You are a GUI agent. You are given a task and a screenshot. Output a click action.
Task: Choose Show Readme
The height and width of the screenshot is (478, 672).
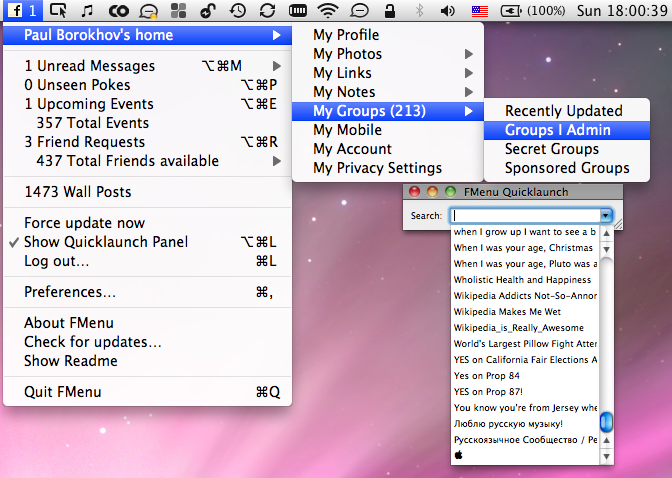[x=147, y=361]
